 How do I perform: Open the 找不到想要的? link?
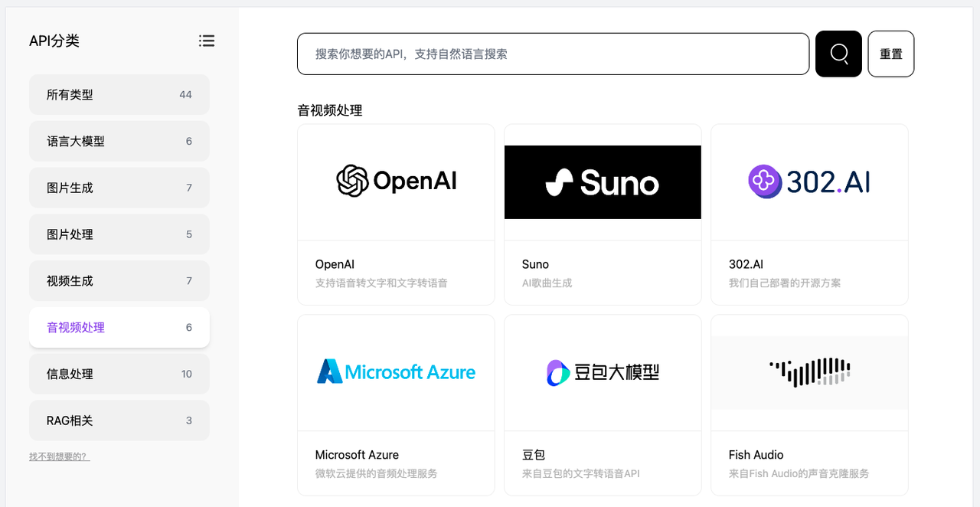pyautogui.click(x=59, y=456)
